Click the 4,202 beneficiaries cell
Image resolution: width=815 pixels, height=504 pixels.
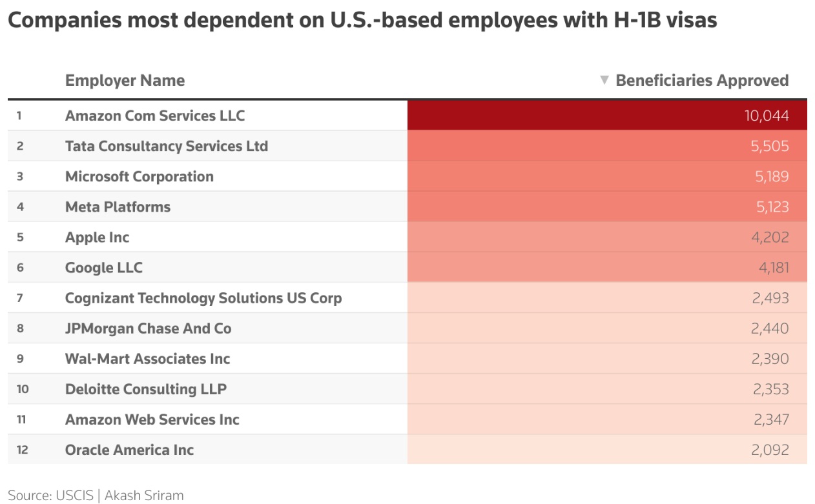pos(607,237)
